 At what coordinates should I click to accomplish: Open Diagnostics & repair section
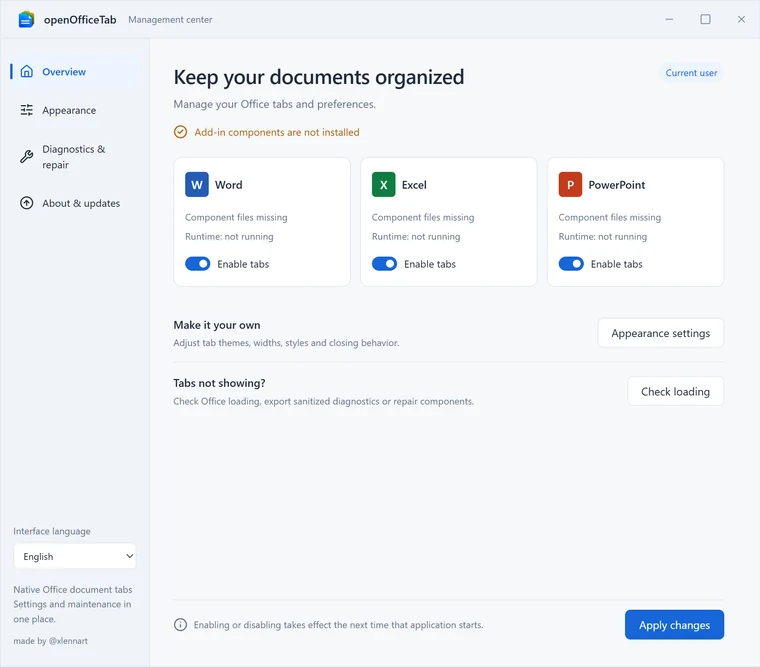[74, 157]
